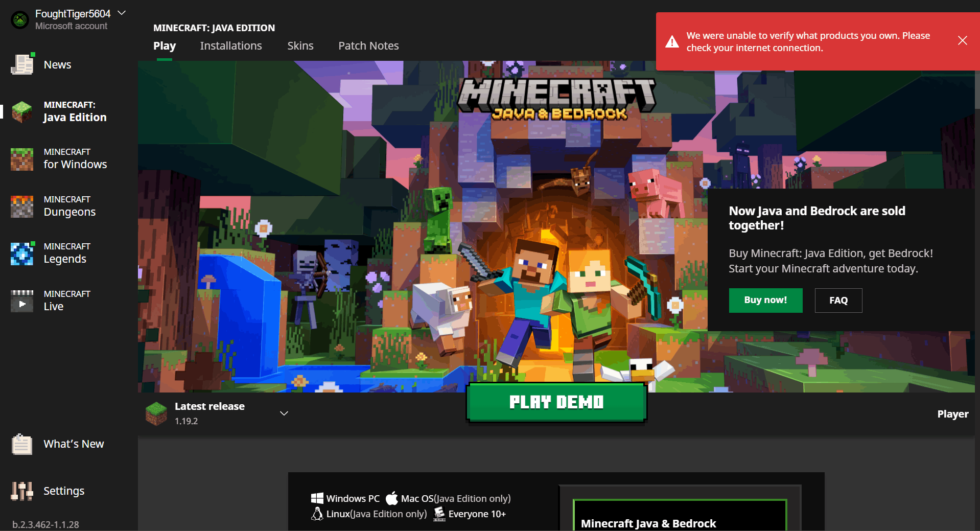
Task: Select Minecraft for Windows in the sidebar
Action: pyautogui.click(x=69, y=159)
